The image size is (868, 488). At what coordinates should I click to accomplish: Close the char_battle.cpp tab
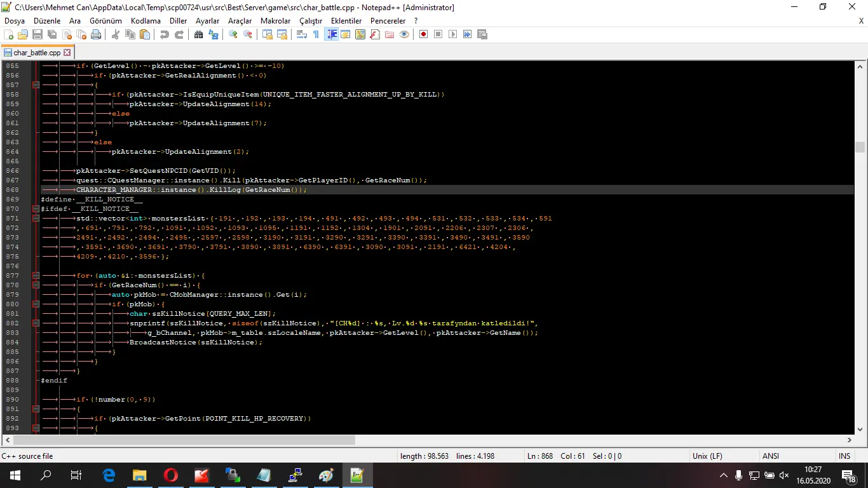pyautogui.click(x=67, y=53)
